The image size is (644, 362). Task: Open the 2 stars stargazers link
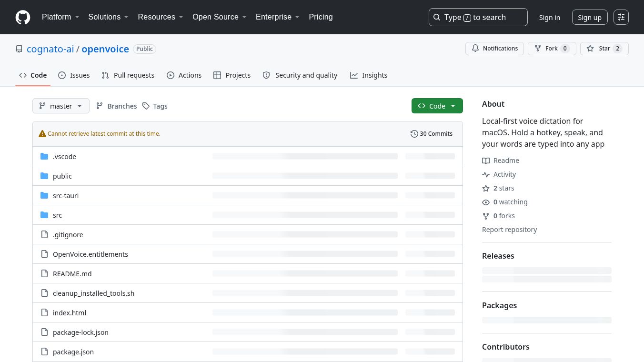tap(498, 188)
